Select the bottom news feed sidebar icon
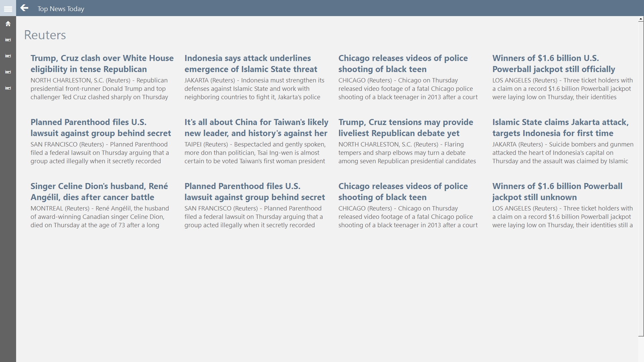The width and height of the screenshot is (644, 362). tap(8, 88)
